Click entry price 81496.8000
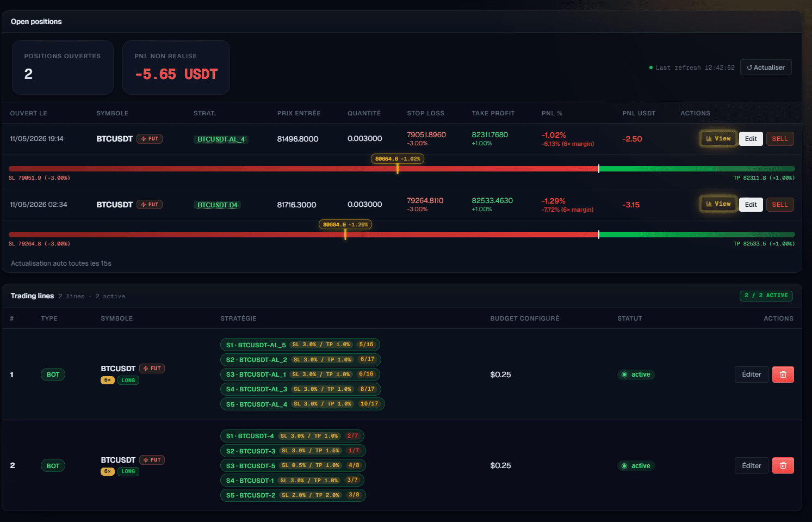Image resolution: width=812 pixels, height=522 pixels. [x=297, y=139]
